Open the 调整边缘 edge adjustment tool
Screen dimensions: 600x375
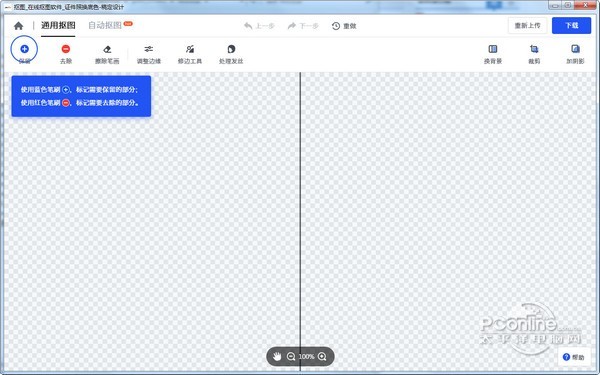coord(149,54)
